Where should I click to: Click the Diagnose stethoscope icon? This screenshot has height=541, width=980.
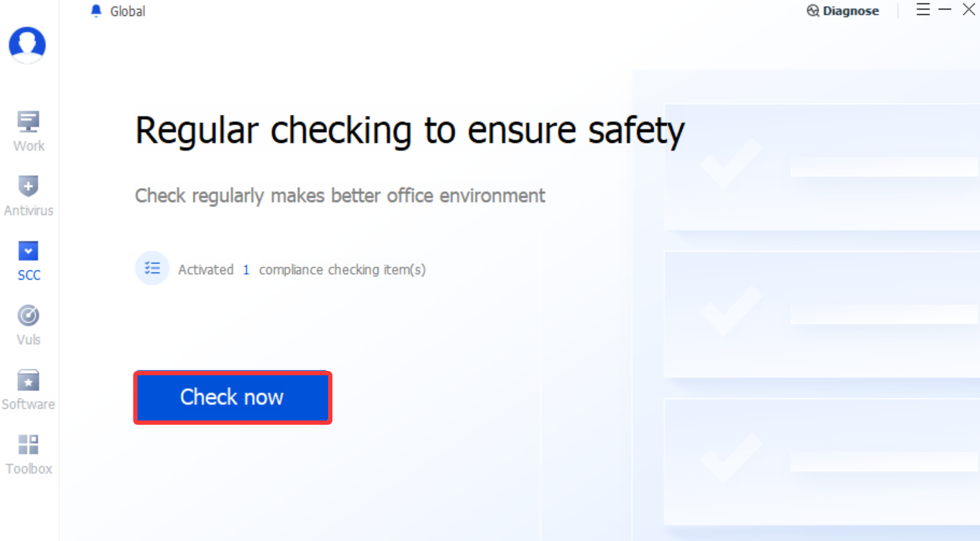tap(813, 11)
